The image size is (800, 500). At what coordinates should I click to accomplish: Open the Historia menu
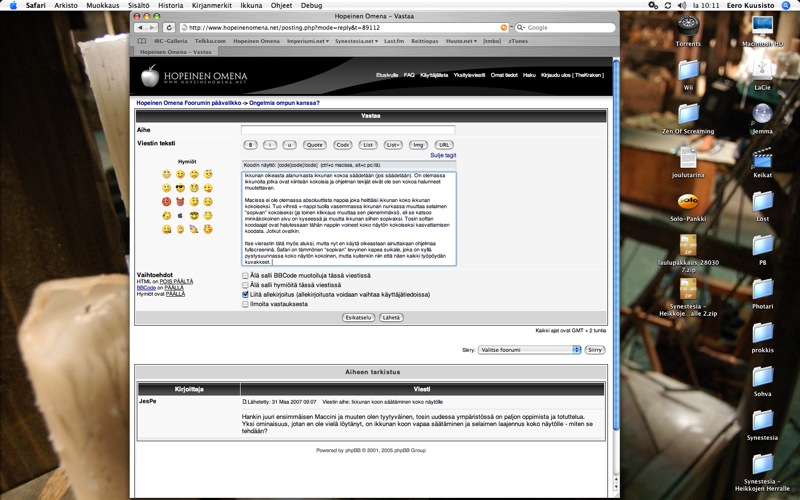[170, 5]
